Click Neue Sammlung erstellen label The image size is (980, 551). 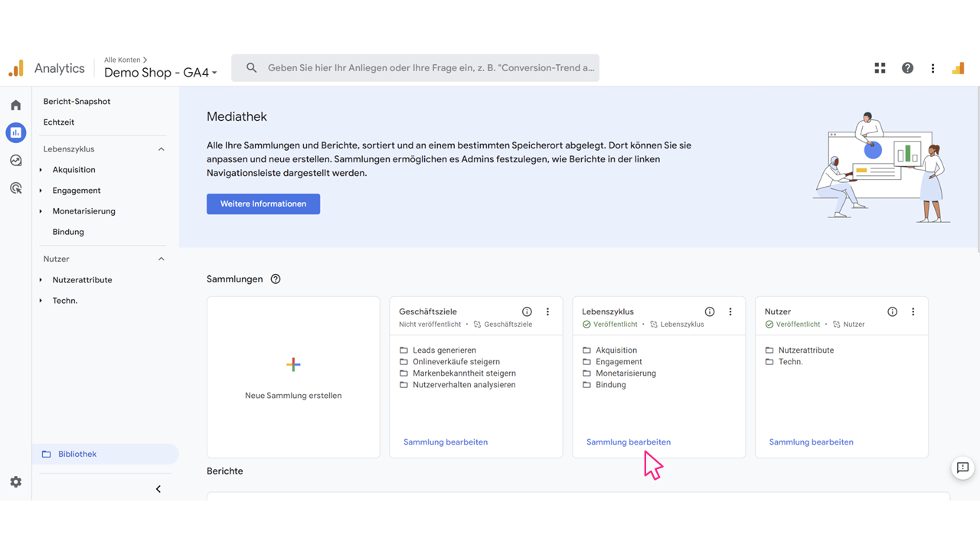[x=293, y=396]
